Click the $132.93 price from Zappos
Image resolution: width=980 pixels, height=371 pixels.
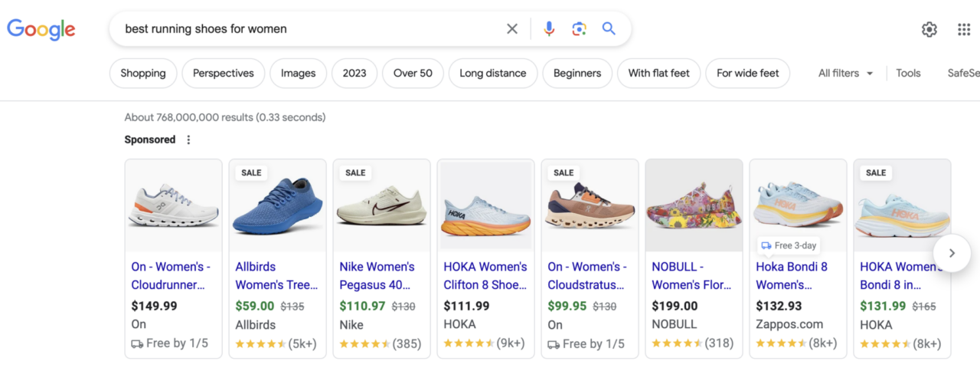coord(779,306)
